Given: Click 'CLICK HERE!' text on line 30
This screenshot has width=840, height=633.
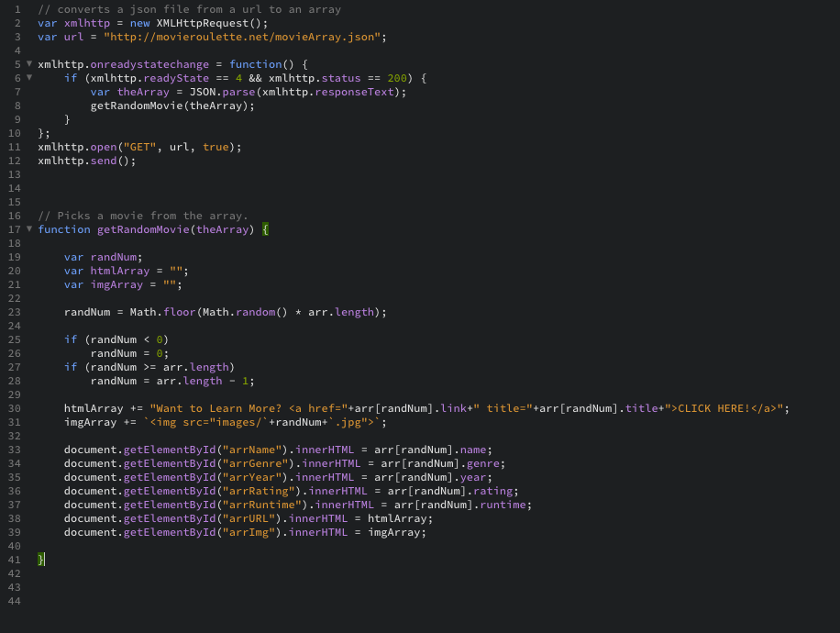Looking at the screenshot, I should (714, 408).
